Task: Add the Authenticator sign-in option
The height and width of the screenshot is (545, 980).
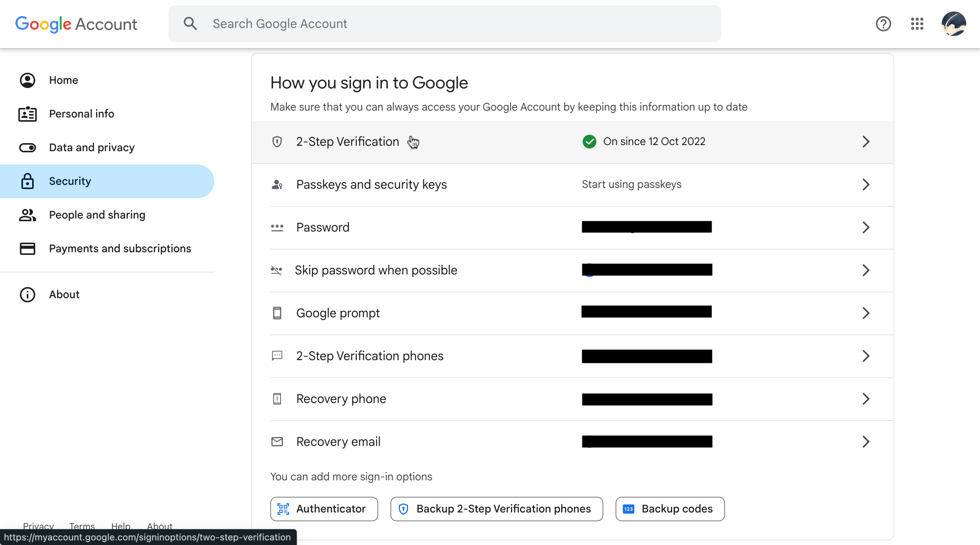Action: (x=324, y=509)
